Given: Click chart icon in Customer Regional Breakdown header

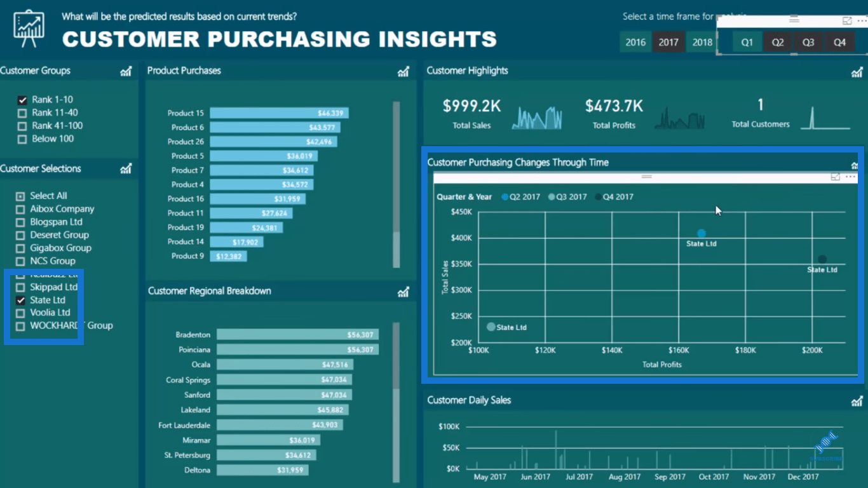Looking at the screenshot, I should click(x=403, y=292).
